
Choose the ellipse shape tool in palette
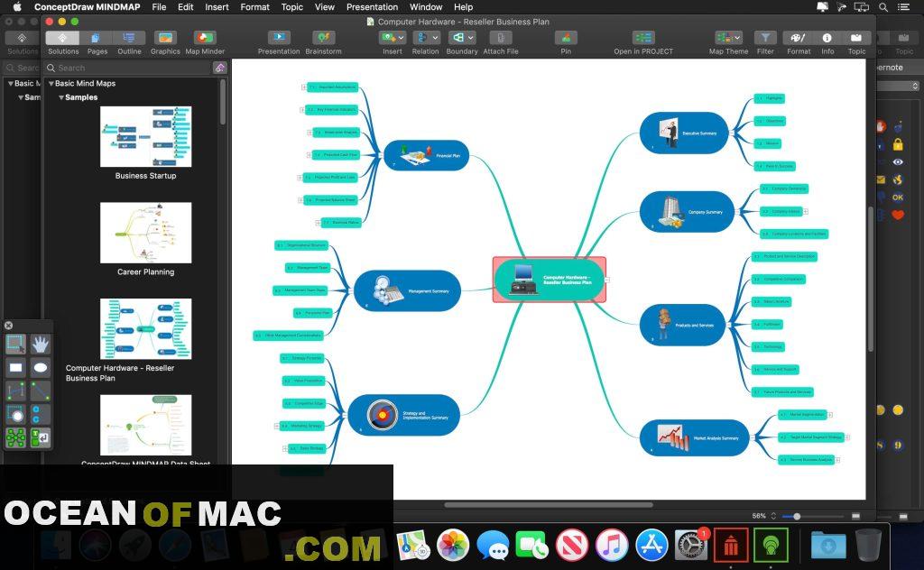coord(40,367)
